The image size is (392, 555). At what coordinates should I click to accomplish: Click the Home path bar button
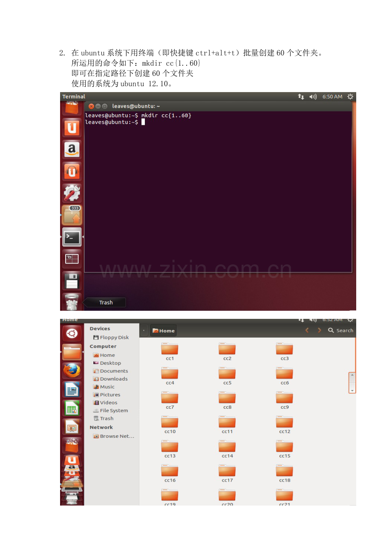coord(164,331)
